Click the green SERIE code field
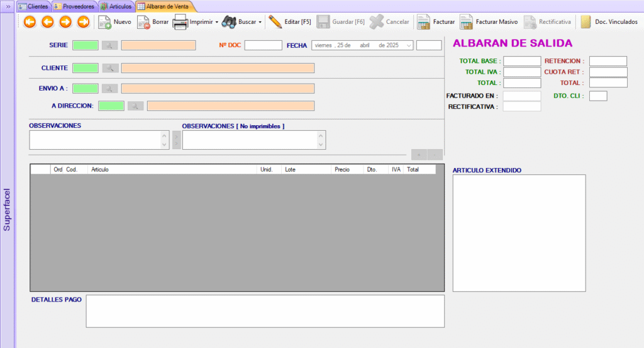This screenshot has width=644, height=348. coord(86,45)
